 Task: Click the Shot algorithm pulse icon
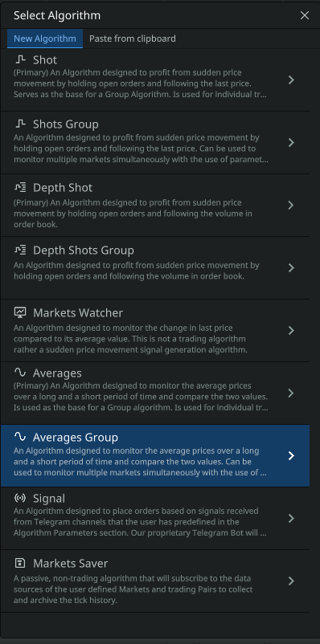point(20,60)
